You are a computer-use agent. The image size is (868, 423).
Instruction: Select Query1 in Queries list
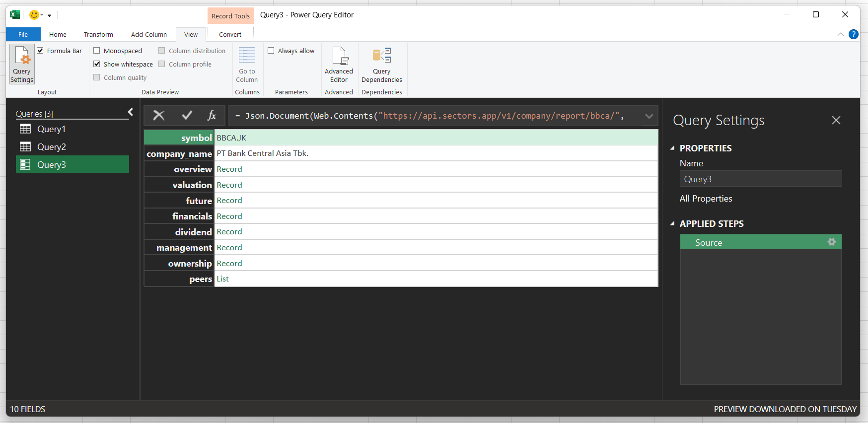(x=72, y=129)
